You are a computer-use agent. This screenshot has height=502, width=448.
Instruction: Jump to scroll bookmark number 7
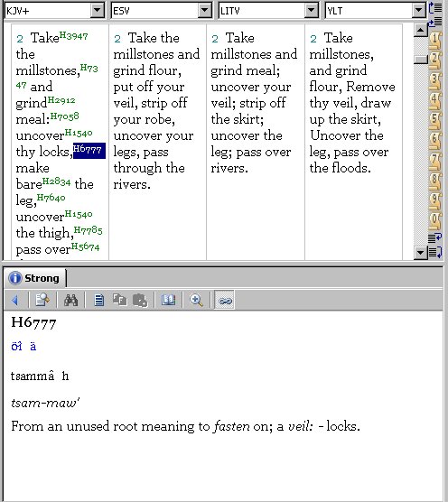point(434,161)
